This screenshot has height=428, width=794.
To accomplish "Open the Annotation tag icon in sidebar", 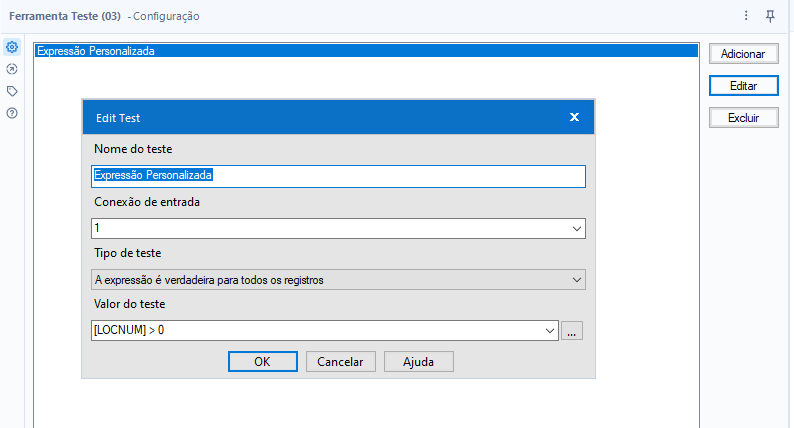I will point(12,91).
